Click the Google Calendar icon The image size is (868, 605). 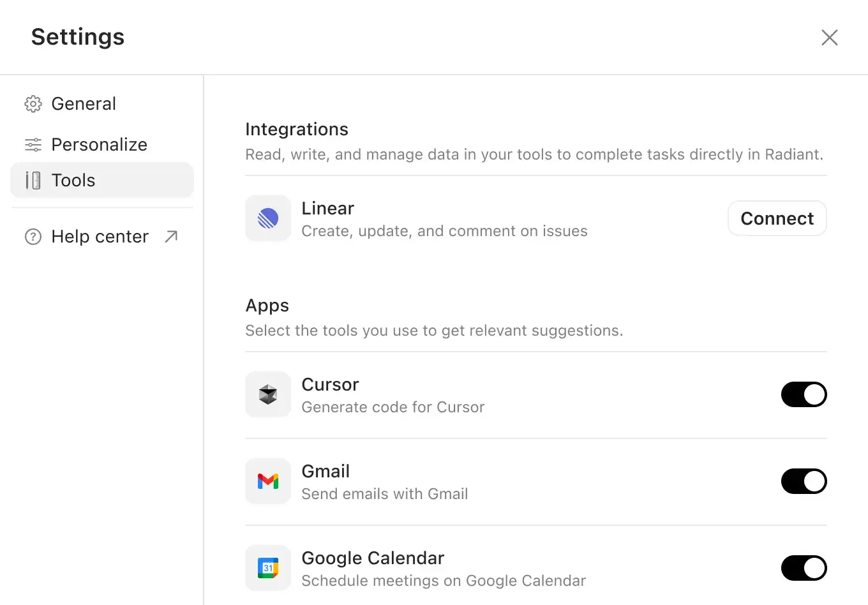click(x=267, y=568)
